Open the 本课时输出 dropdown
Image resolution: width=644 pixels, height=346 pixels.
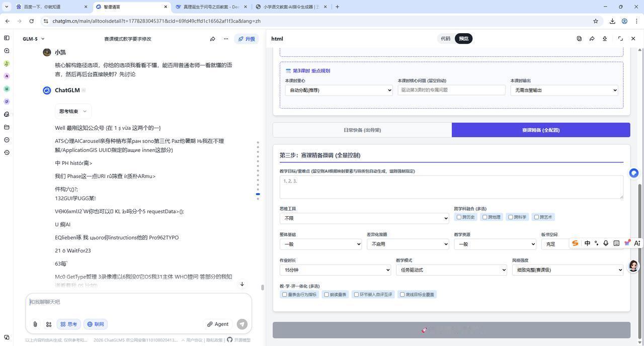tap(564, 90)
